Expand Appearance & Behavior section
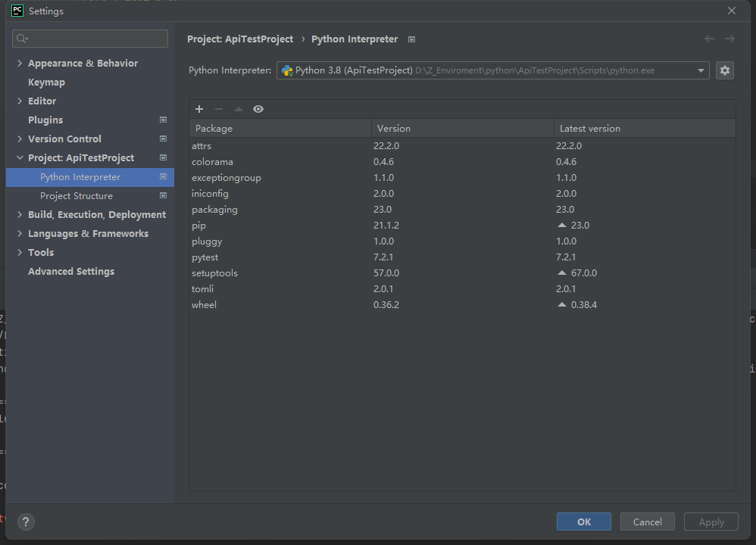756x545 pixels. coord(20,63)
